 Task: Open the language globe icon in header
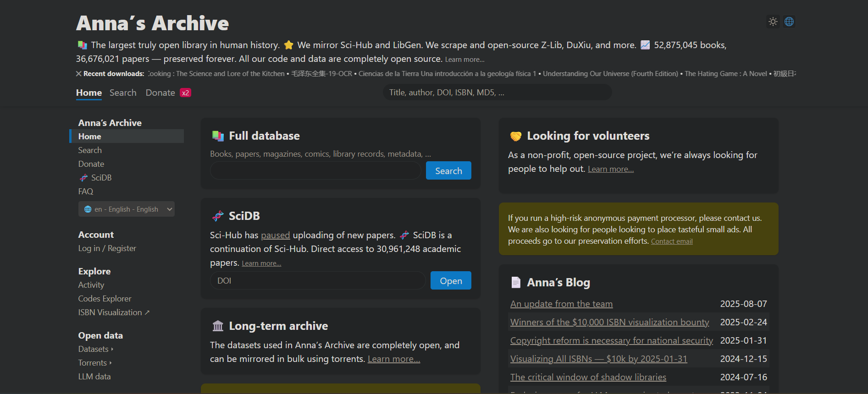[x=789, y=22]
